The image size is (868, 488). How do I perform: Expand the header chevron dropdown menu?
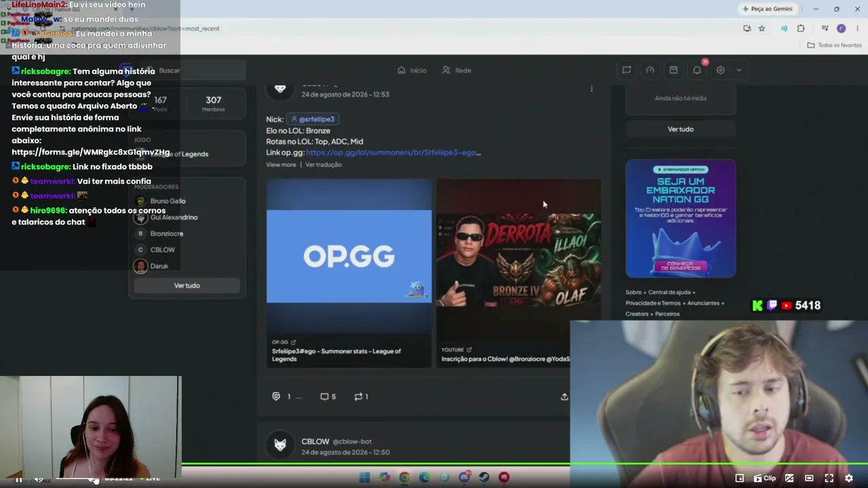pos(739,70)
